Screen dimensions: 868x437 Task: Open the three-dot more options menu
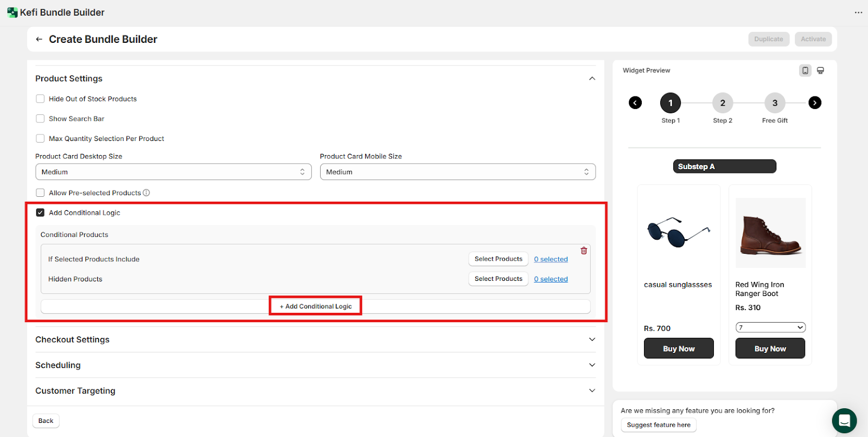pos(858,12)
